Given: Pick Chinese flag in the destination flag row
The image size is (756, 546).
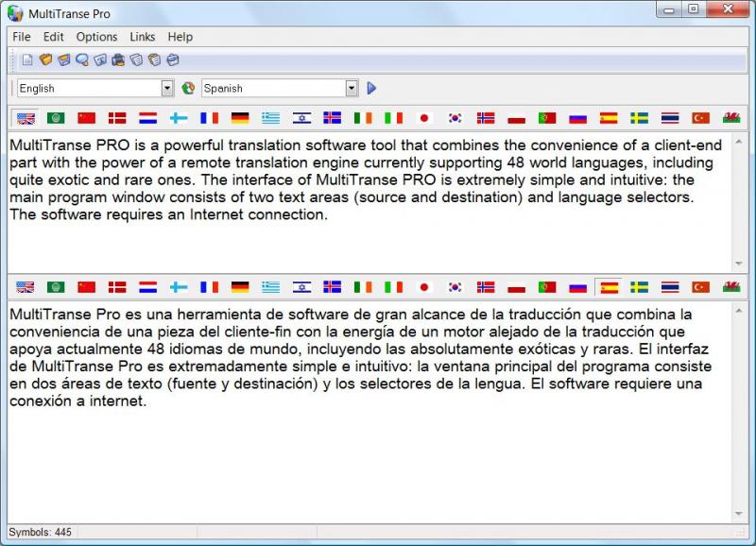Looking at the screenshot, I should 87,287.
